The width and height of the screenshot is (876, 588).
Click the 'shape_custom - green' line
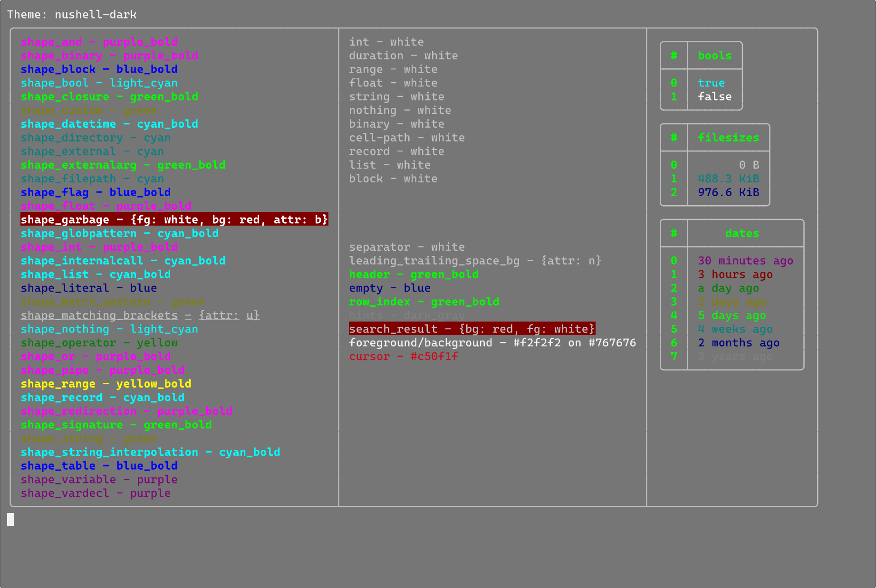point(89,110)
